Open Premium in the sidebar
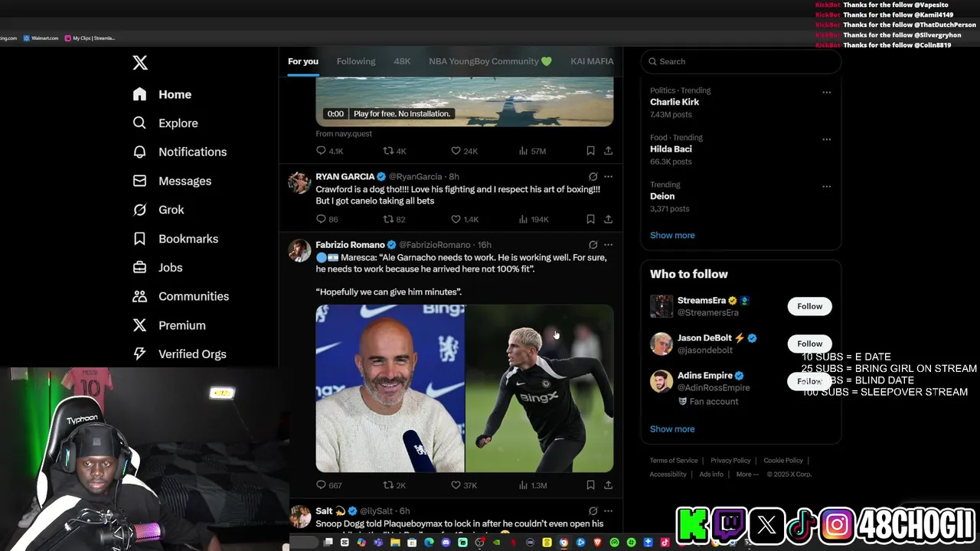Viewport: 980px width, 551px height. (169, 325)
